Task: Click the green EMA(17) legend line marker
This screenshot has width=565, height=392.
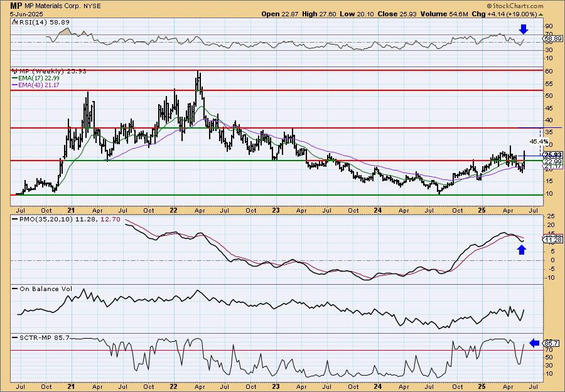Action: tap(14, 78)
